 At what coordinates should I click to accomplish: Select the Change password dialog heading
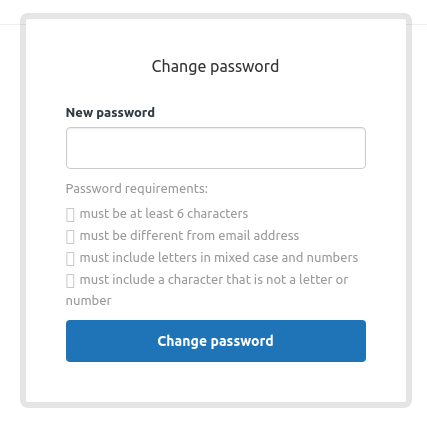[215, 66]
